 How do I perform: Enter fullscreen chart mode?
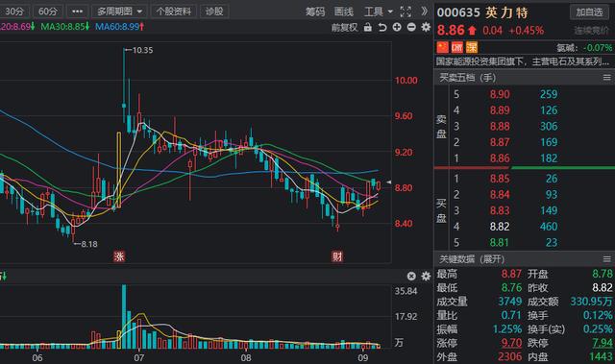(x=406, y=12)
